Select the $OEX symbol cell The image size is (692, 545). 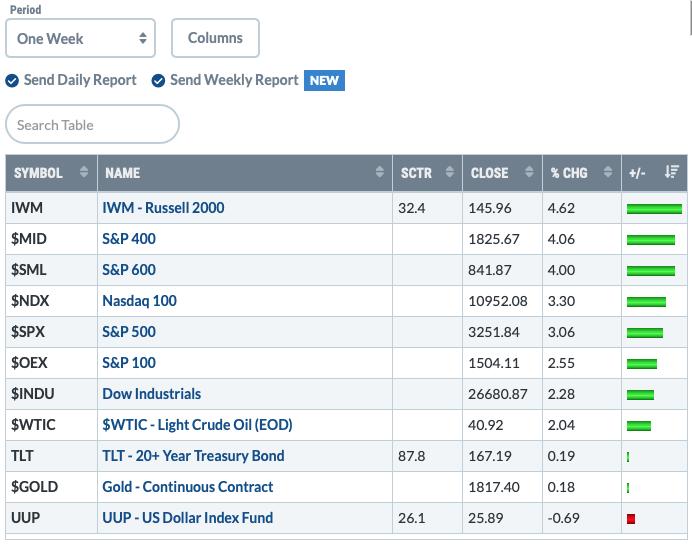(51, 363)
